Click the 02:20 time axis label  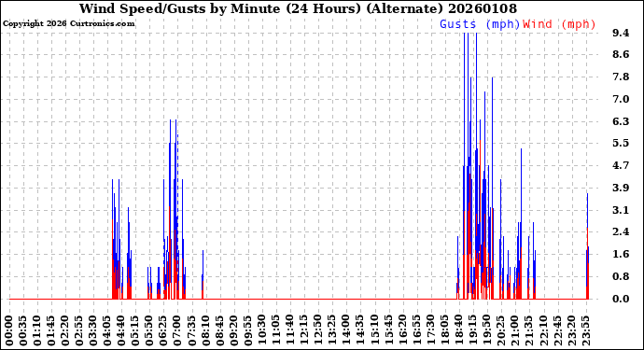[65, 331]
